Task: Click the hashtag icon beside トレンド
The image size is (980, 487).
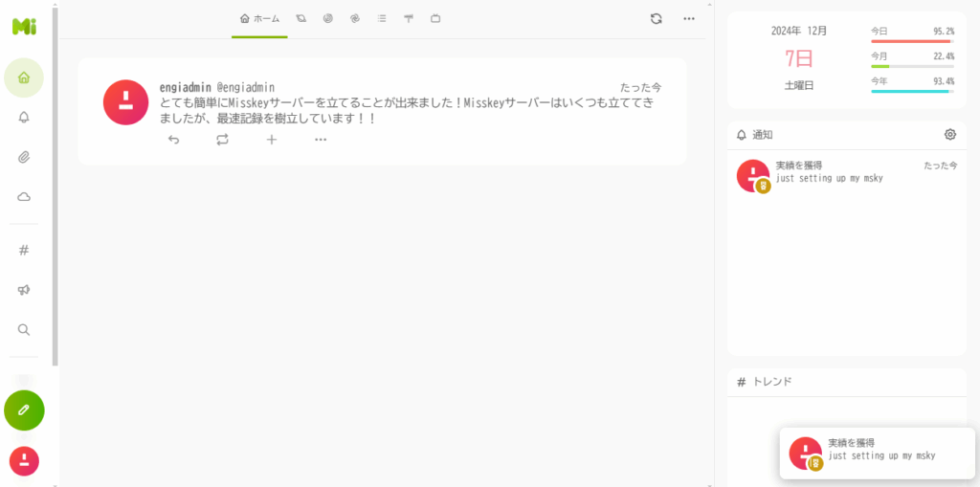Action: [x=742, y=382]
